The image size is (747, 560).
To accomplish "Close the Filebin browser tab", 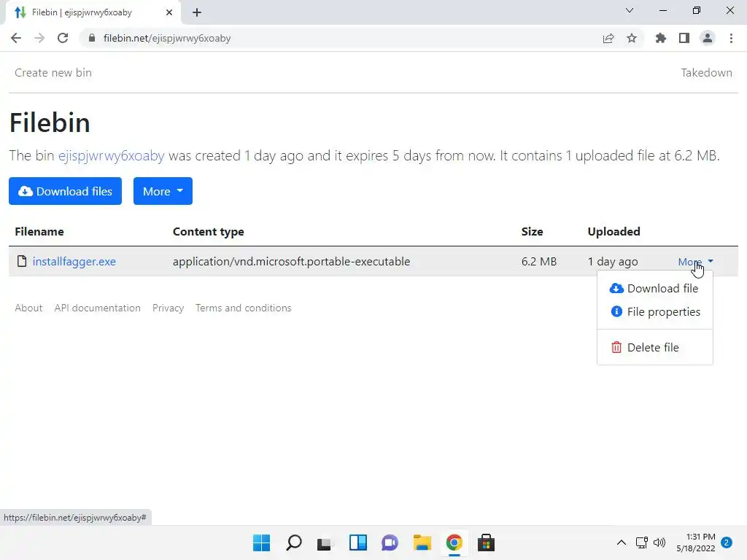I will [x=169, y=12].
